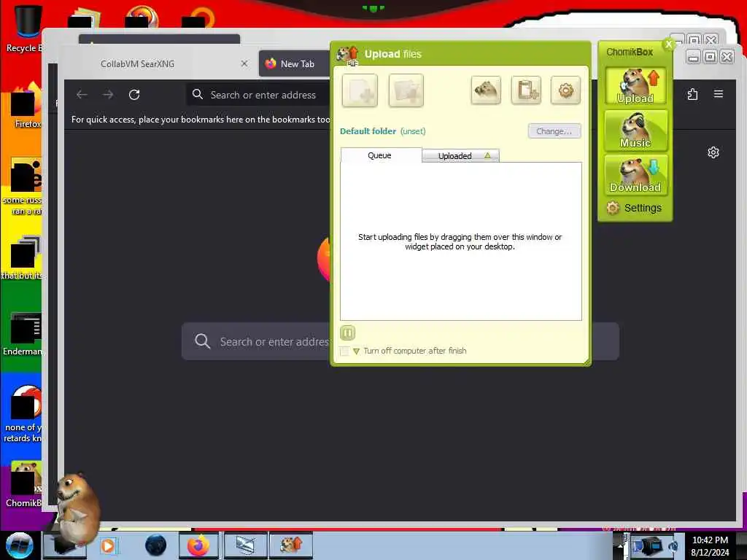Image resolution: width=747 pixels, height=560 pixels.
Task: Switch to the Queue tab
Action: pos(380,155)
